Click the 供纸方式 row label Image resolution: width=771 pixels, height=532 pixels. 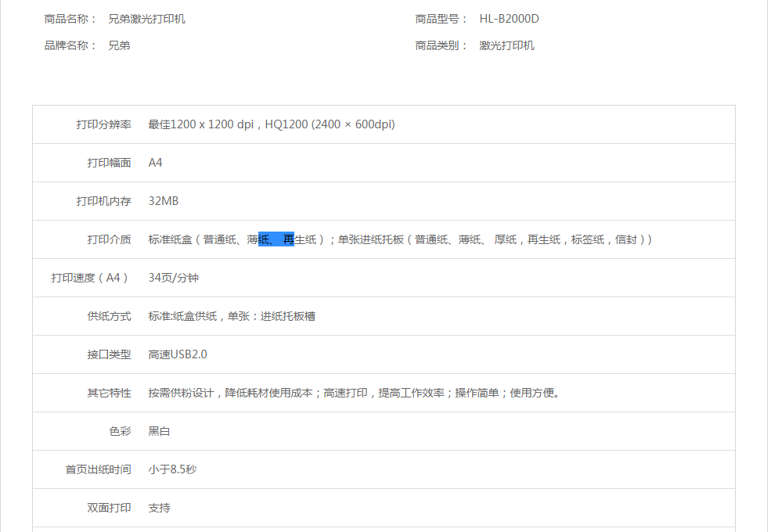coord(109,317)
